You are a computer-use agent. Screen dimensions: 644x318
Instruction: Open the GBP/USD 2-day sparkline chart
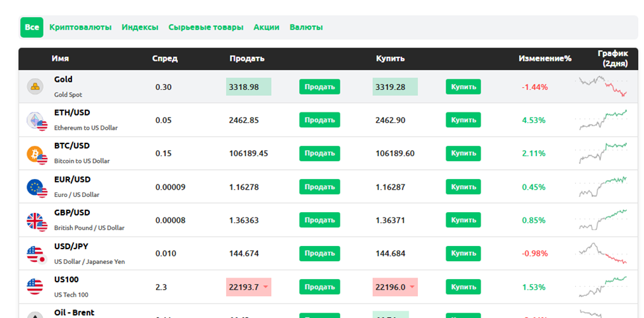tap(602, 219)
